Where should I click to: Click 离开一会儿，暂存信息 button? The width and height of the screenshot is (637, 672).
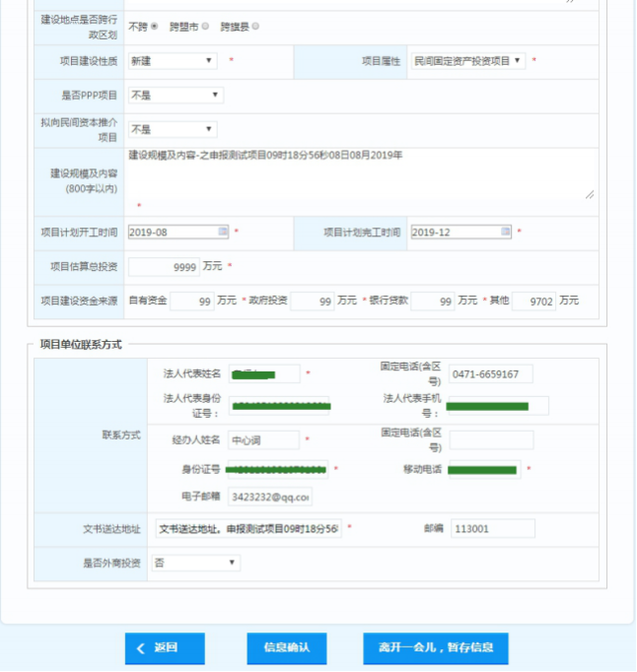click(x=436, y=648)
